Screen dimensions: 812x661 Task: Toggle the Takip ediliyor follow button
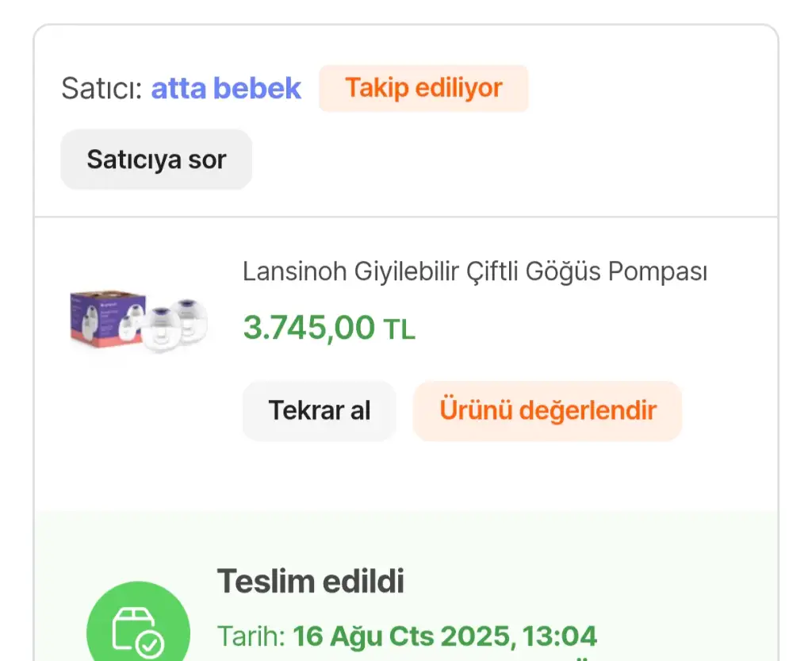tap(423, 88)
